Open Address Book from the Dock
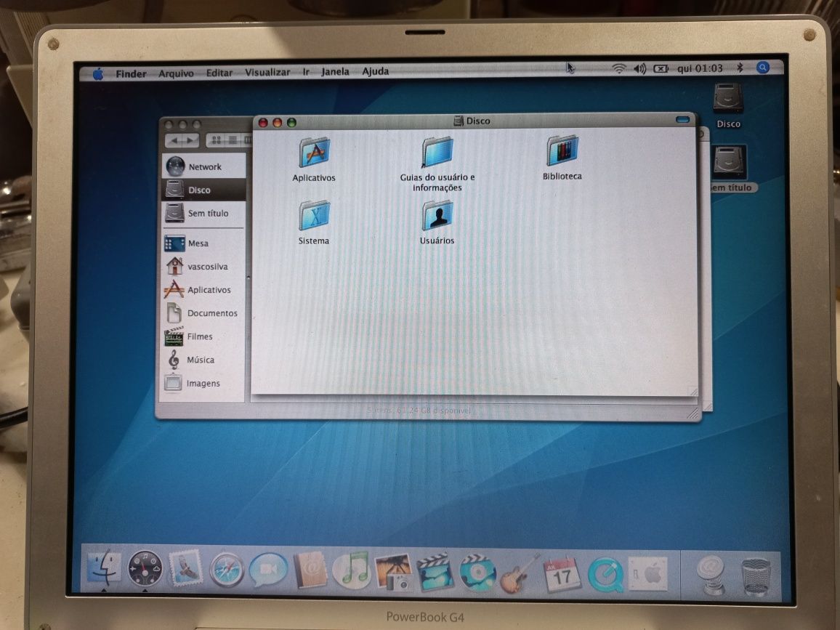The width and height of the screenshot is (840, 630). tap(310, 570)
